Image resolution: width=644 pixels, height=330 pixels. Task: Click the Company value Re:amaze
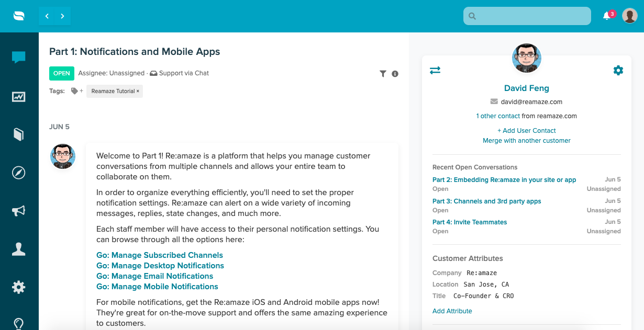pyautogui.click(x=482, y=273)
